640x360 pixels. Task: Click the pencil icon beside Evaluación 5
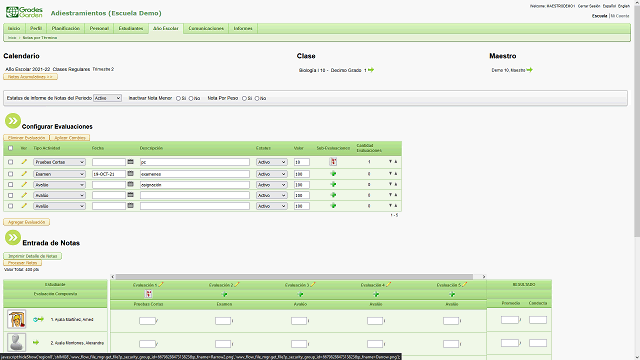pos(464,284)
